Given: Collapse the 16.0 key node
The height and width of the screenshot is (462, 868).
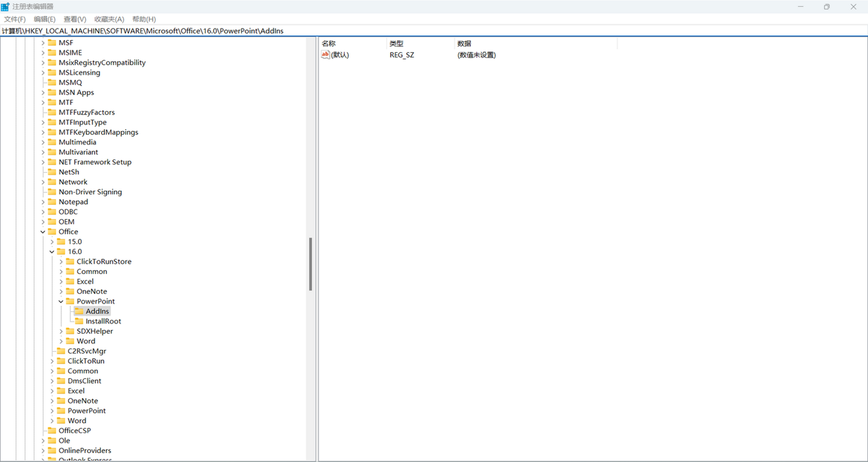Looking at the screenshot, I should (x=52, y=252).
